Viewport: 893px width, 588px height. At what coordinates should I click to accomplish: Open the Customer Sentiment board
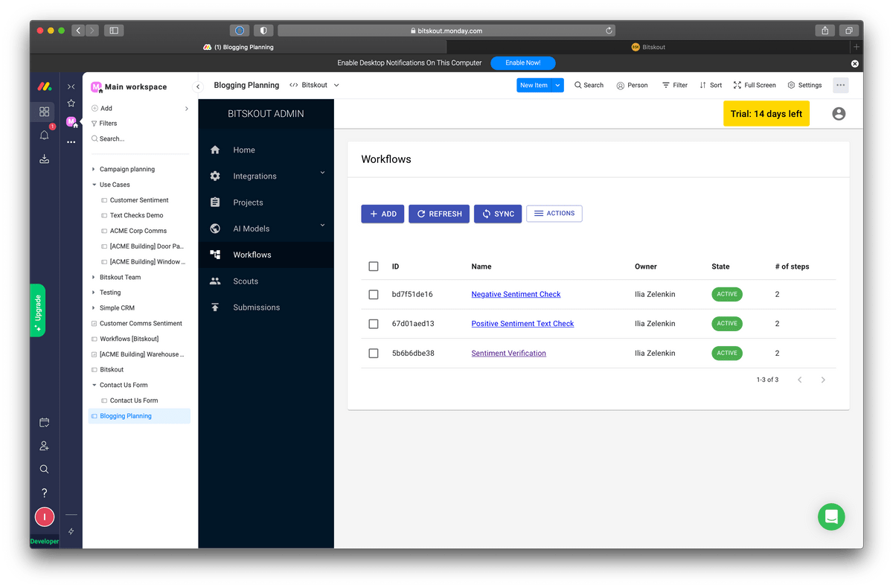pos(139,200)
